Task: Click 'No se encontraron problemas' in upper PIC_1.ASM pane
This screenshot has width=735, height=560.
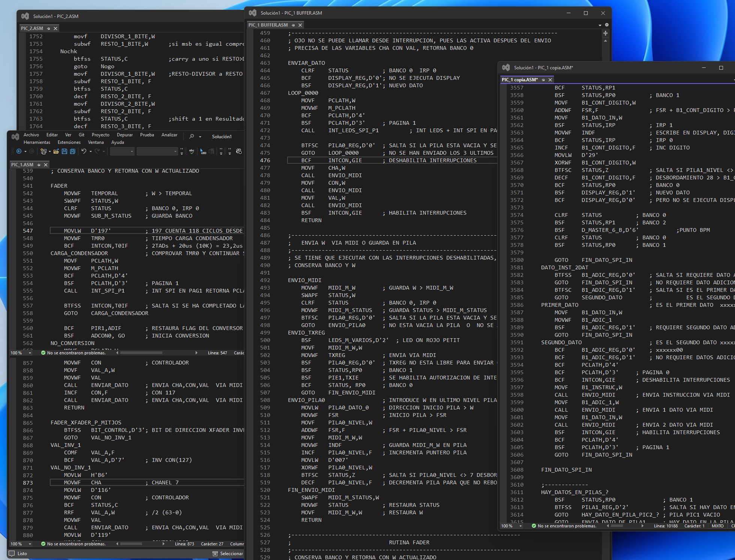Action: (73, 353)
